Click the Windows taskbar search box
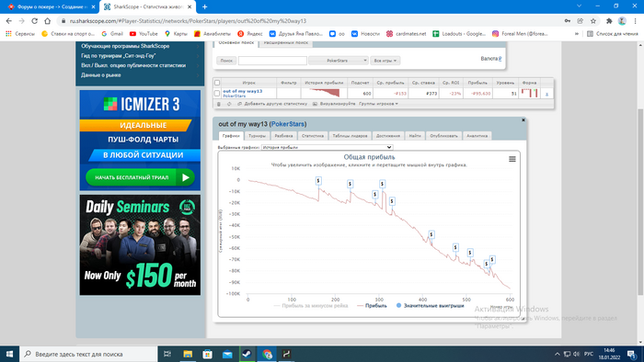Screen dimensions: 644x362 tap(88, 354)
